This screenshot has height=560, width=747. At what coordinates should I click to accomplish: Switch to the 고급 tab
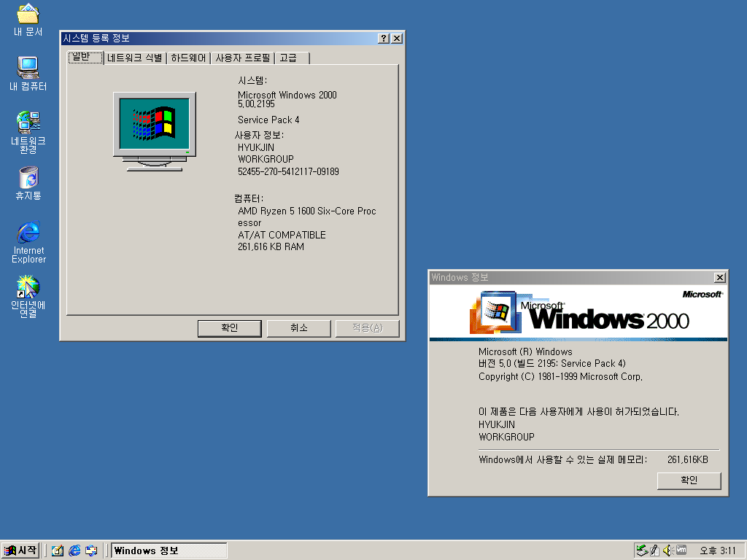coord(292,58)
